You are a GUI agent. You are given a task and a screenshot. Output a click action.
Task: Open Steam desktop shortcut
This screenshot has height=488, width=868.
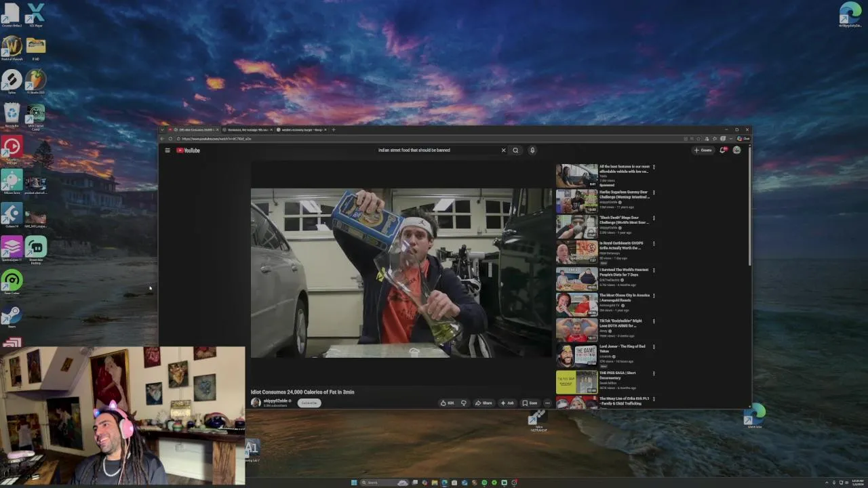pos(12,316)
